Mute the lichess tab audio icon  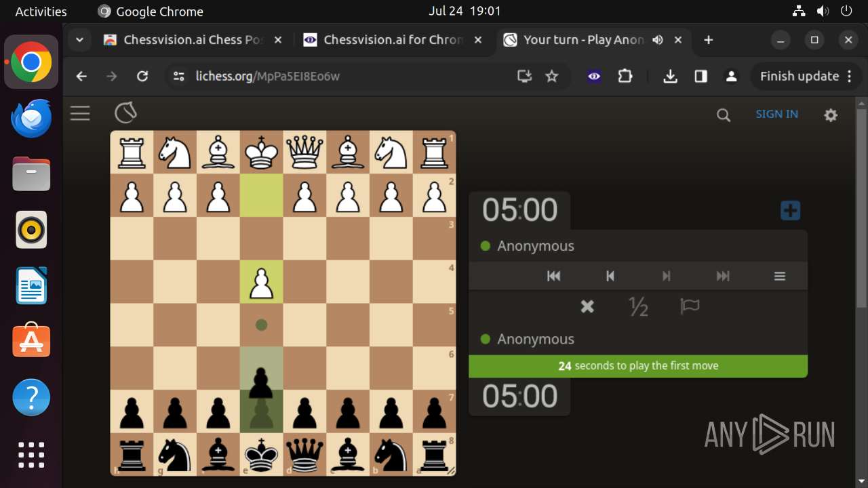tap(658, 40)
